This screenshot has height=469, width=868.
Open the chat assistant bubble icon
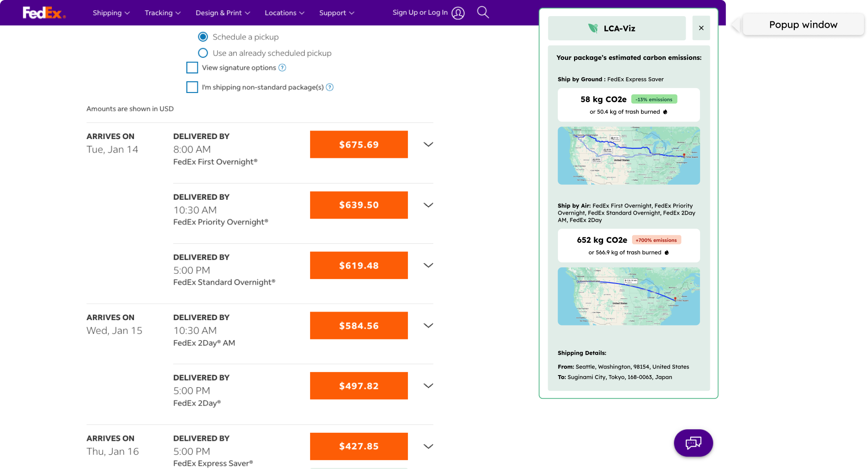click(x=693, y=443)
